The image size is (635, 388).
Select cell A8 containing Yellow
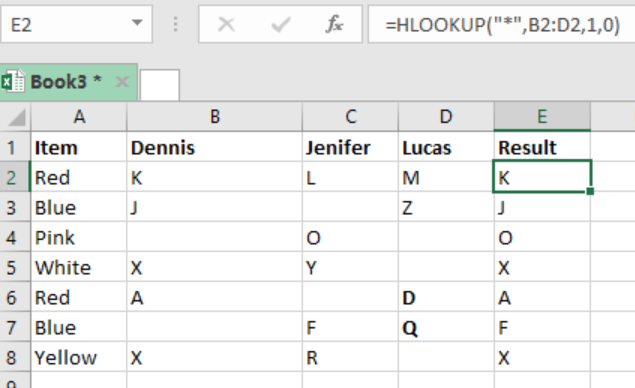click(79, 357)
